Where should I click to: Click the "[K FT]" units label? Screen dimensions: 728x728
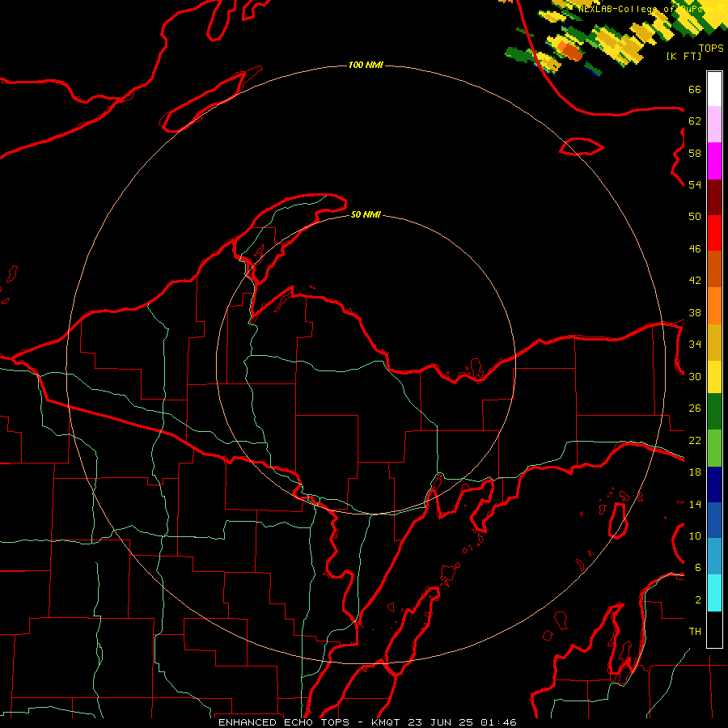click(684, 56)
